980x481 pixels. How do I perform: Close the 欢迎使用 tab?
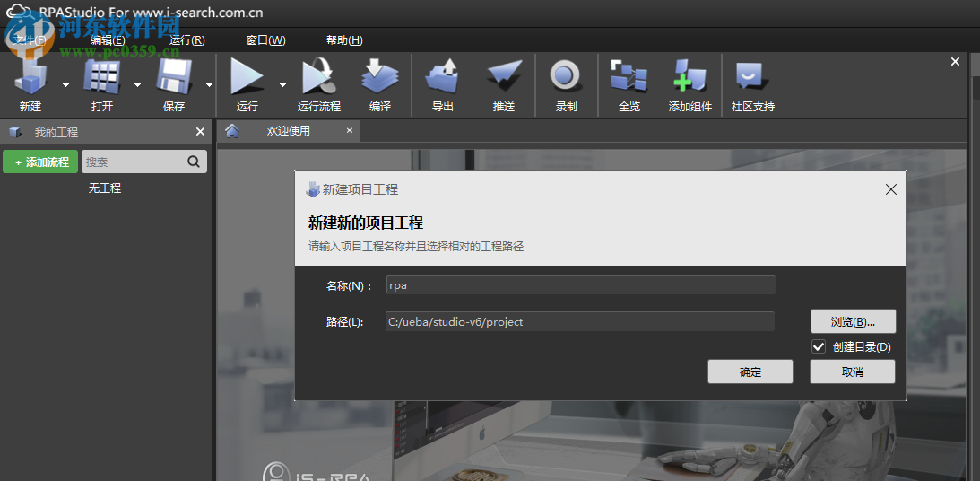350,130
